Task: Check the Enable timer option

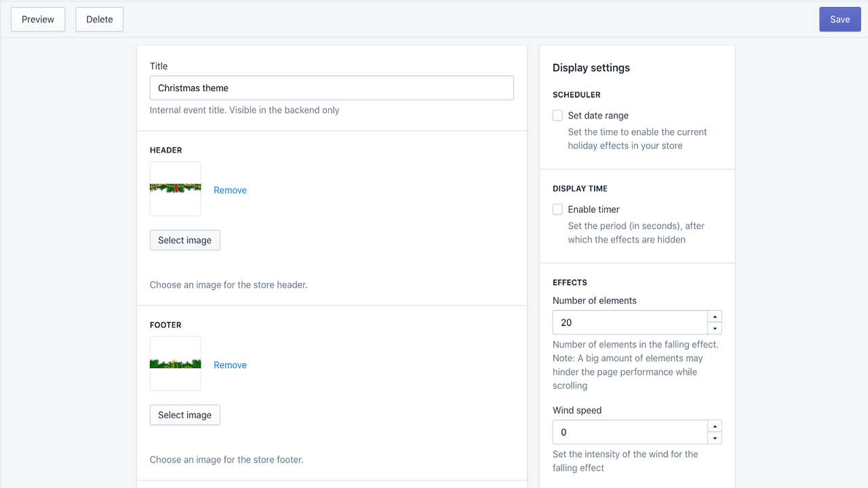Action: (557, 209)
